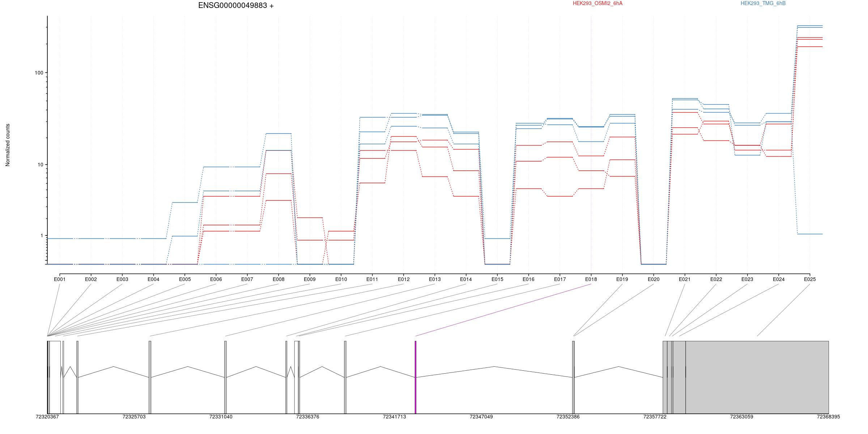Click the y-axis tick label 1

(x=42, y=235)
